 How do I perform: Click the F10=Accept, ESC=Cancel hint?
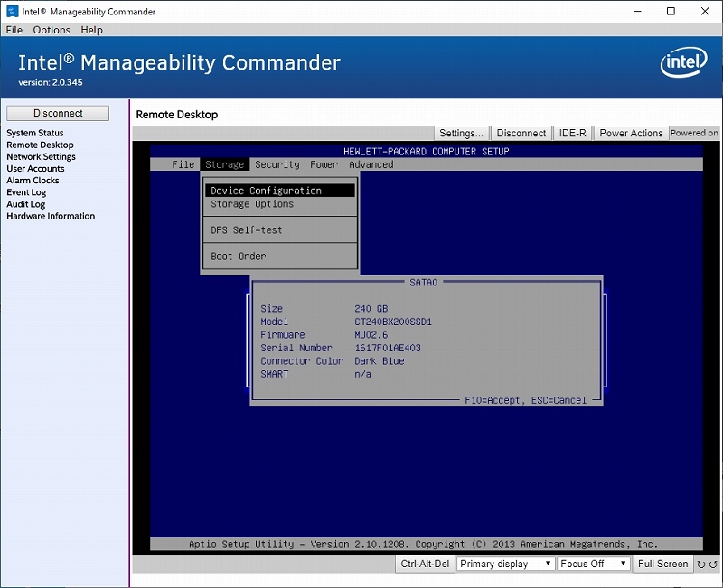[526, 400]
